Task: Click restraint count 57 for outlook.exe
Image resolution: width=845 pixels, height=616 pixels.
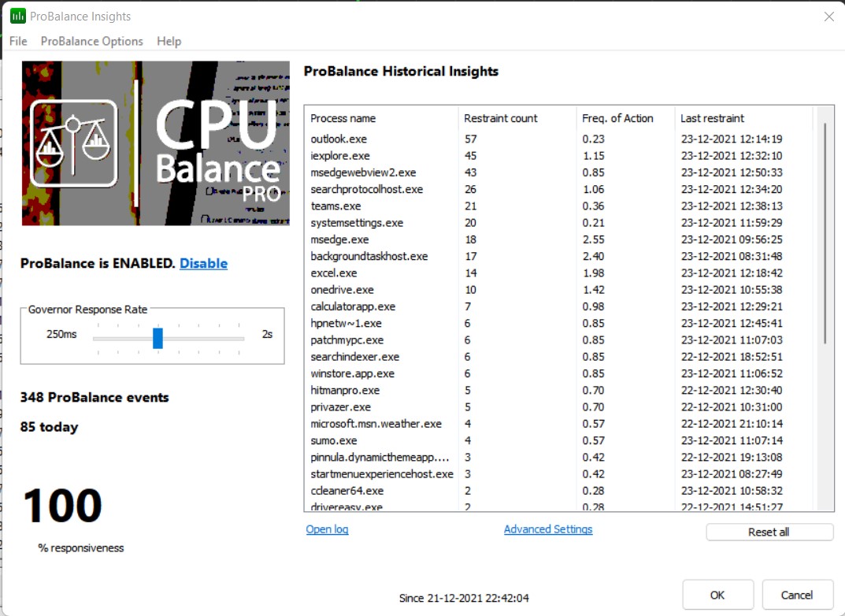Action: point(471,139)
